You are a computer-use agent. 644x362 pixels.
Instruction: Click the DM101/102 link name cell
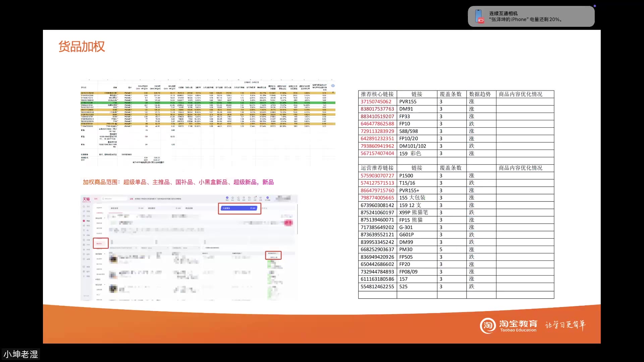click(417, 146)
